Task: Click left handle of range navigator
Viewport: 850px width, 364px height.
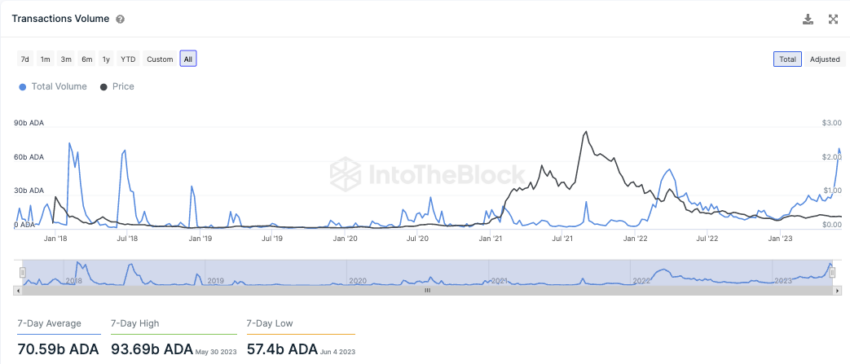Action: tap(23, 272)
